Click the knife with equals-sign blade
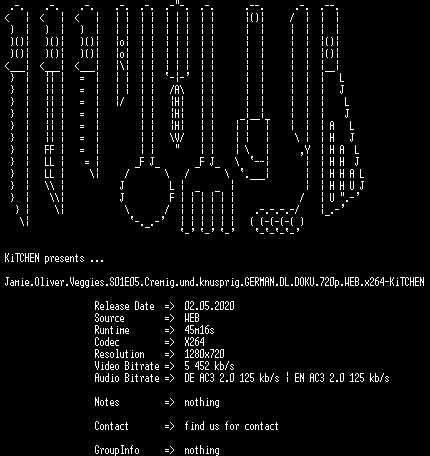This screenshot has width=430, height=456. coord(87,92)
